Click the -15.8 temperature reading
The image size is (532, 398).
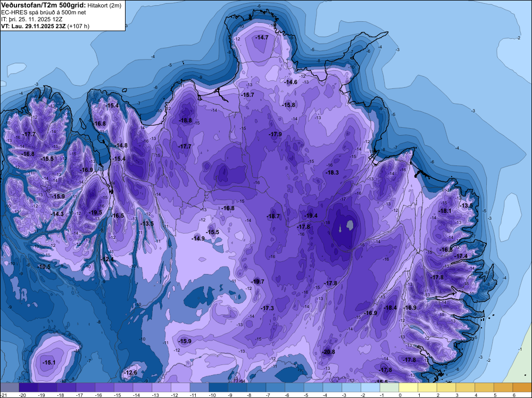pyautogui.click(x=289, y=105)
